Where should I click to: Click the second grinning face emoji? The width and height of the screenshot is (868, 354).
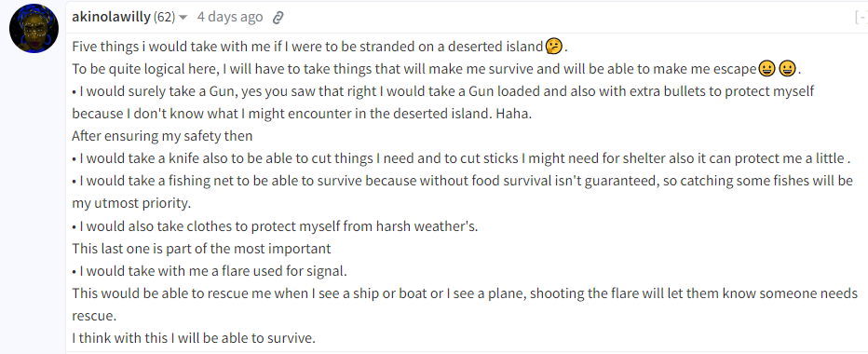[787, 69]
